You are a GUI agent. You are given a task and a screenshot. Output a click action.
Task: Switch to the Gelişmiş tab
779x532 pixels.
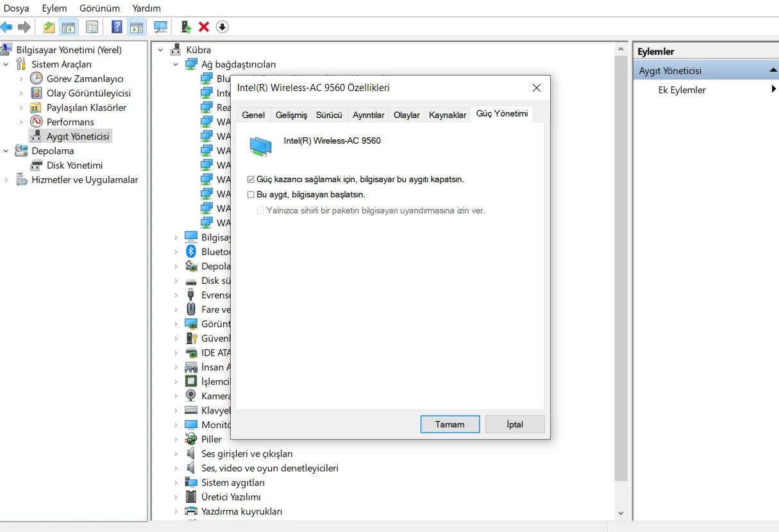click(x=291, y=115)
